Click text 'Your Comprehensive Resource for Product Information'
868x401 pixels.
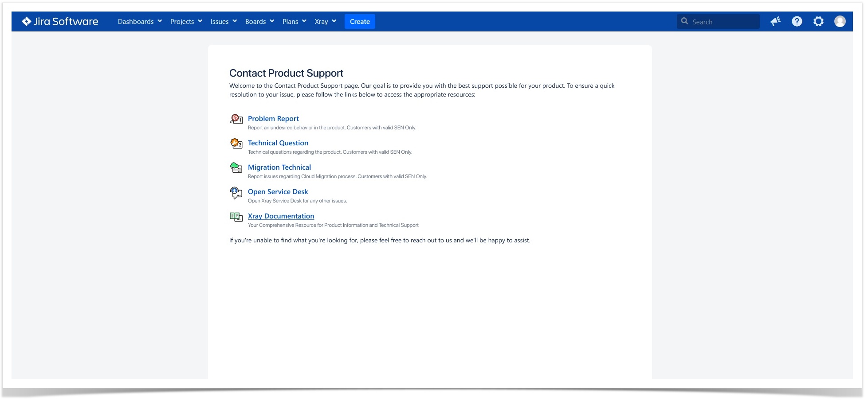point(307,225)
